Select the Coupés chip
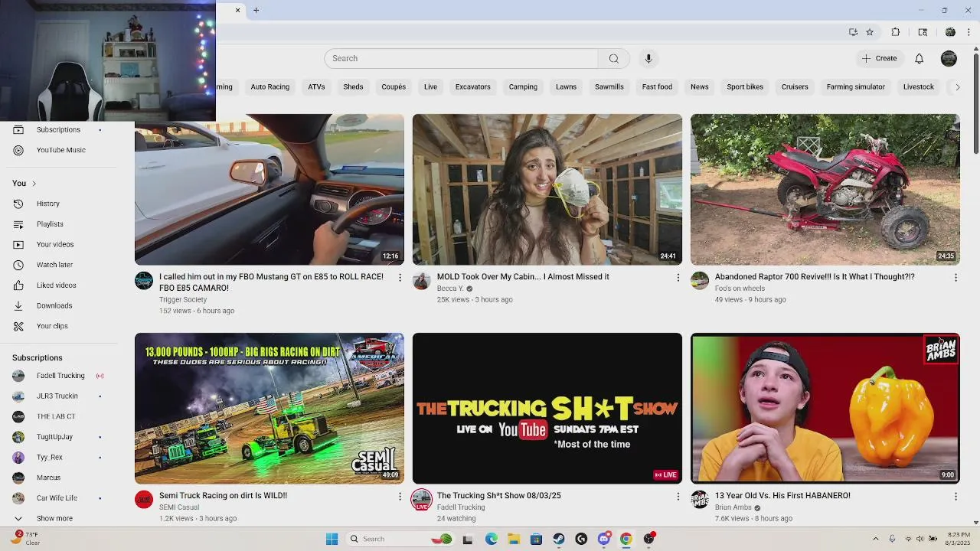Screen dimensions: 980x551 394,86
